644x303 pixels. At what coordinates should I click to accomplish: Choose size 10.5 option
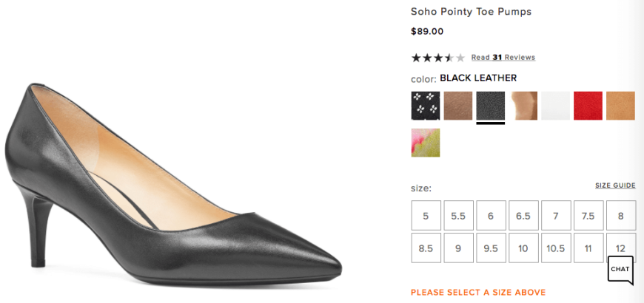pyautogui.click(x=556, y=248)
